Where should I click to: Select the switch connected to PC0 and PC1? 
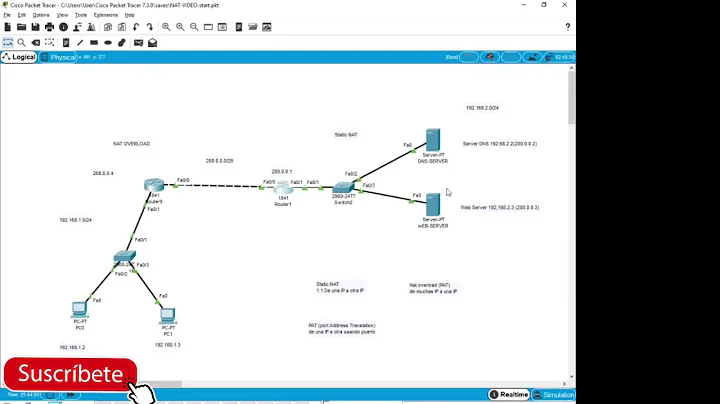tap(124, 256)
